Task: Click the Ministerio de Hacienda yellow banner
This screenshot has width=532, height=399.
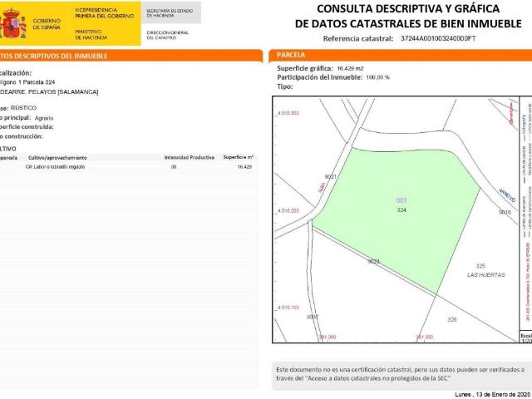Action: [99, 22]
